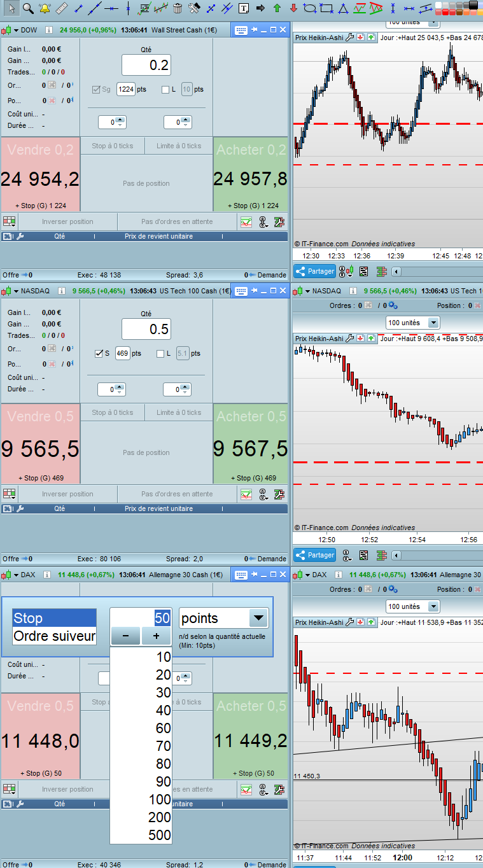
Task: Open wrench settings on DOW Heikin-Ashi price
Action: [x=349, y=38]
